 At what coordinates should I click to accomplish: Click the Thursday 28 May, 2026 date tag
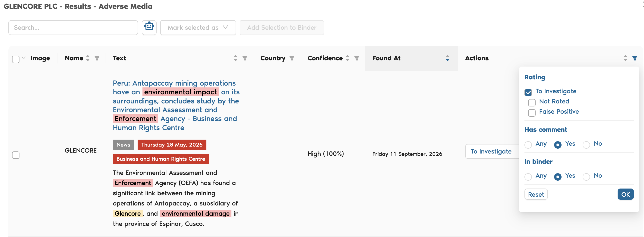point(172,145)
